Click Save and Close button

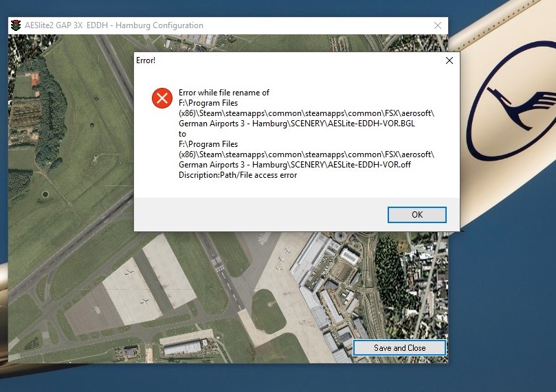pos(399,348)
